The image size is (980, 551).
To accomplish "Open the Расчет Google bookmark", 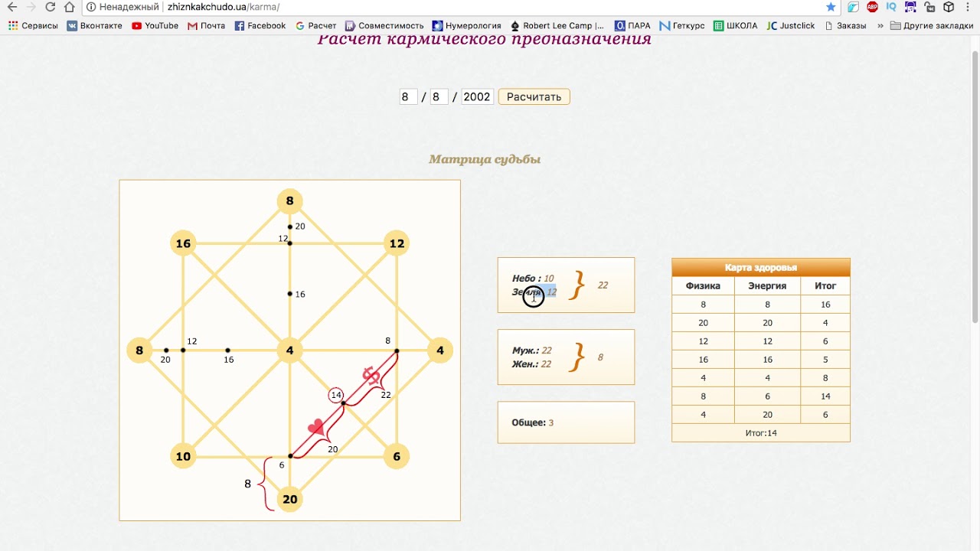I will (x=315, y=25).
